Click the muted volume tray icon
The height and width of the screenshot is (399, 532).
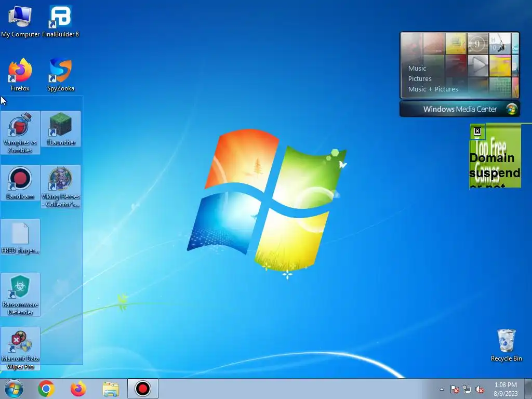point(480,389)
